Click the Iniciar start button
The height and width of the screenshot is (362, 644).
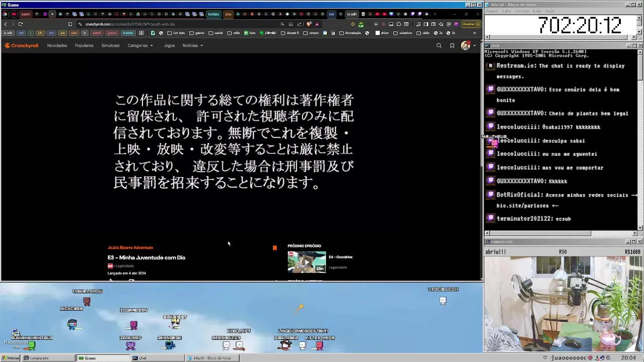(x=11, y=358)
